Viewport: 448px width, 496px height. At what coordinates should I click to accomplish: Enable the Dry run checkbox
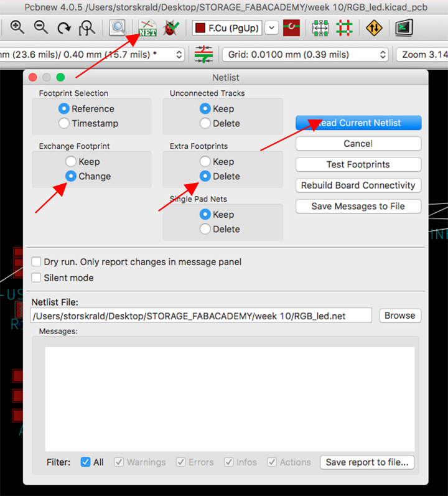(36, 262)
